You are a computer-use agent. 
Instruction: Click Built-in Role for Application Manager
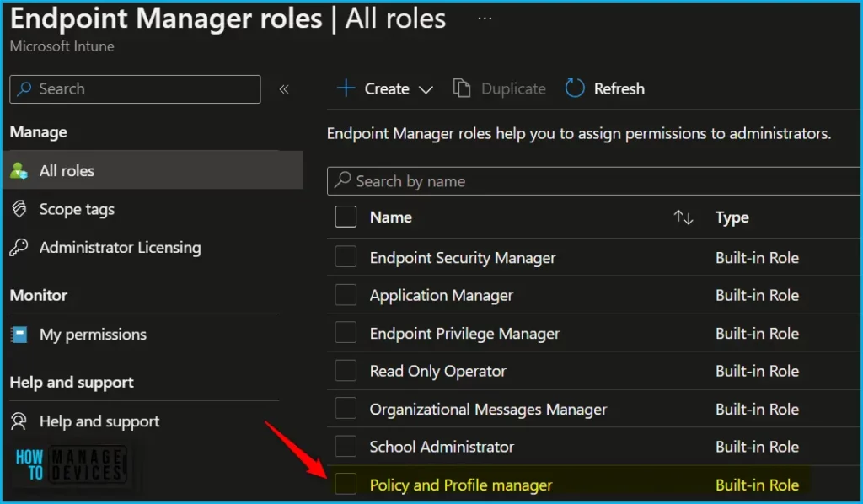tap(757, 296)
